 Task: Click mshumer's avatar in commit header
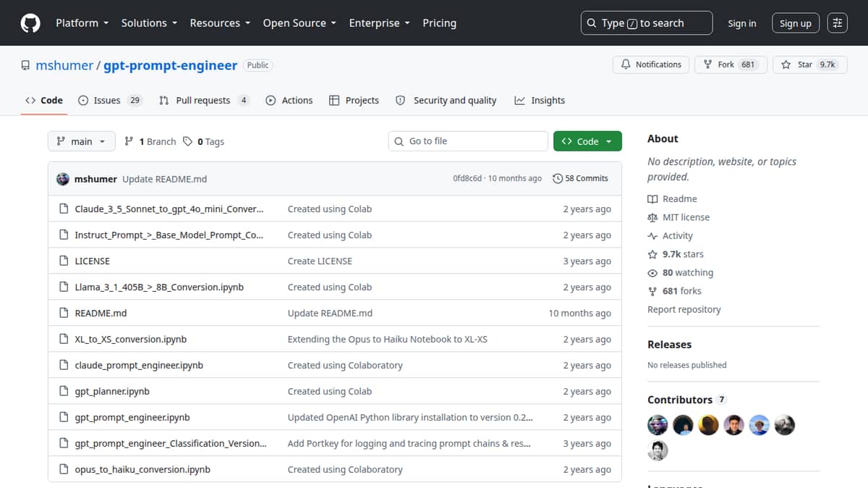point(63,179)
